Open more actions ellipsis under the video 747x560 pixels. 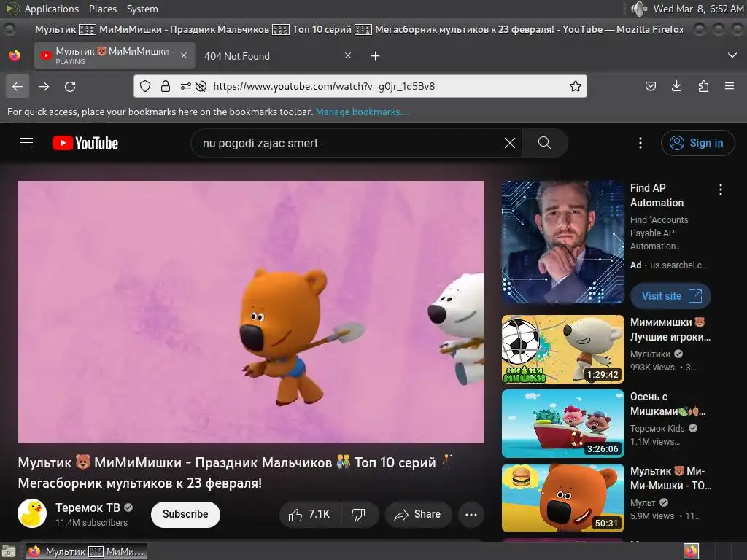(x=471, y=514)
